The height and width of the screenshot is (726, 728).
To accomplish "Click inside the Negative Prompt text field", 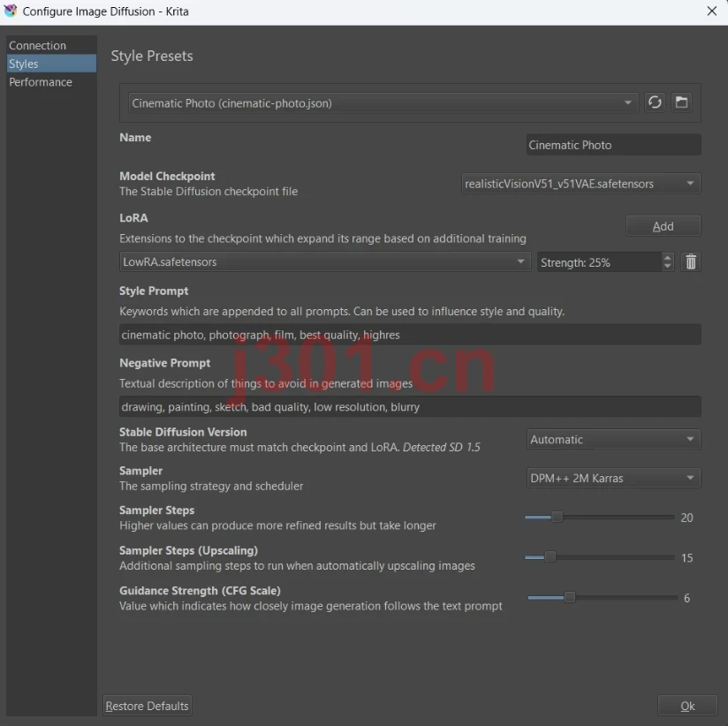I will pyautogui.click(x=410, y=406).
